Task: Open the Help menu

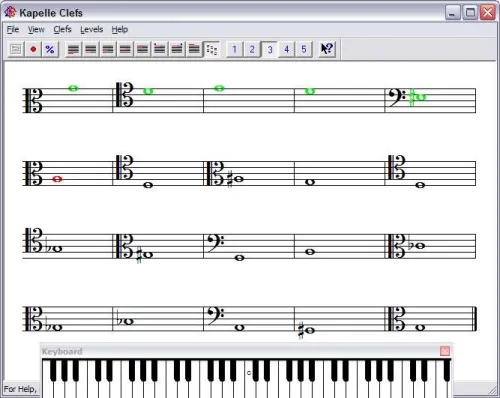Action: point(120,30)
